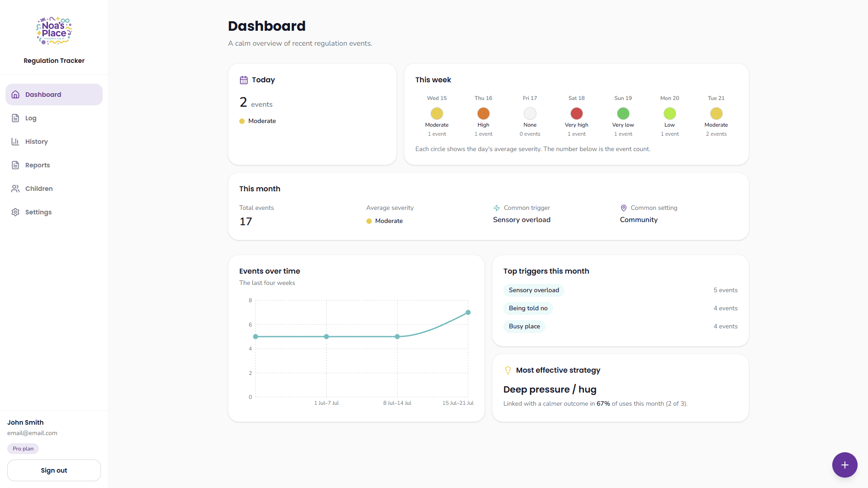Click the 15 Jul–21 Jul chart data point
Screen dimensions: 868x488
click(468, 313)
